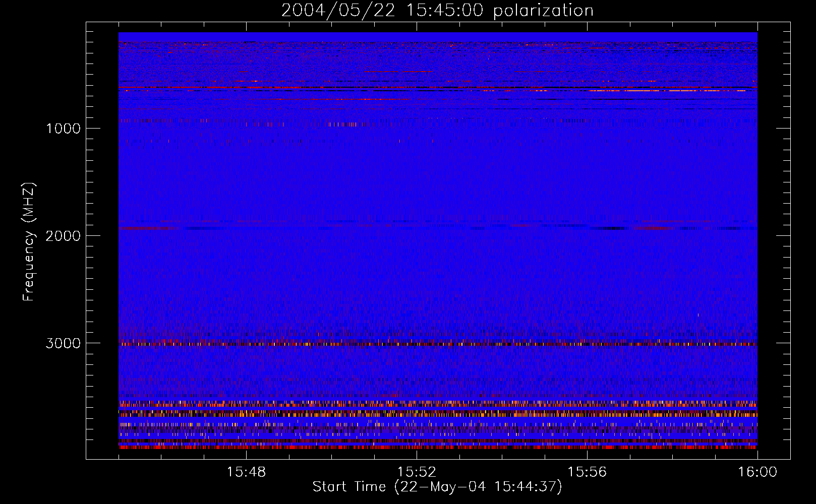Click the 15:52 time tick label
Screen dimensions: 816x504
click(x=417, y=472)
